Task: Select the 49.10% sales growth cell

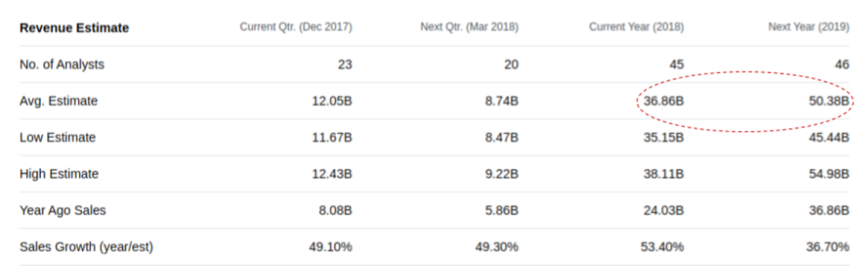Action: coord(330,247)
